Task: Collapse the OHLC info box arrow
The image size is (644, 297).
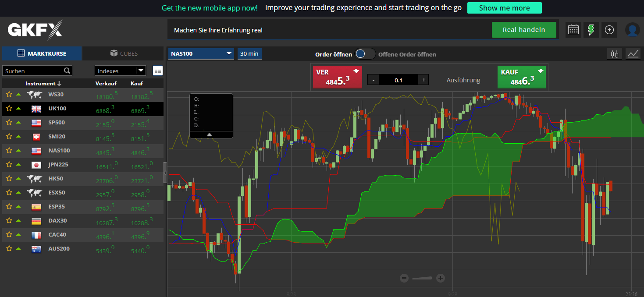Action: (x=210, y=134)
